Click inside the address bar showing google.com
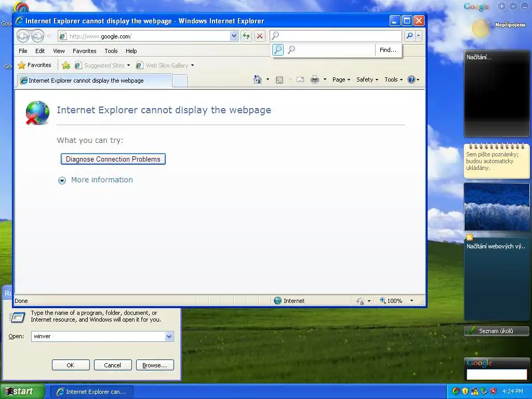The height and width of the screenshot is (399, 532). 144,36
